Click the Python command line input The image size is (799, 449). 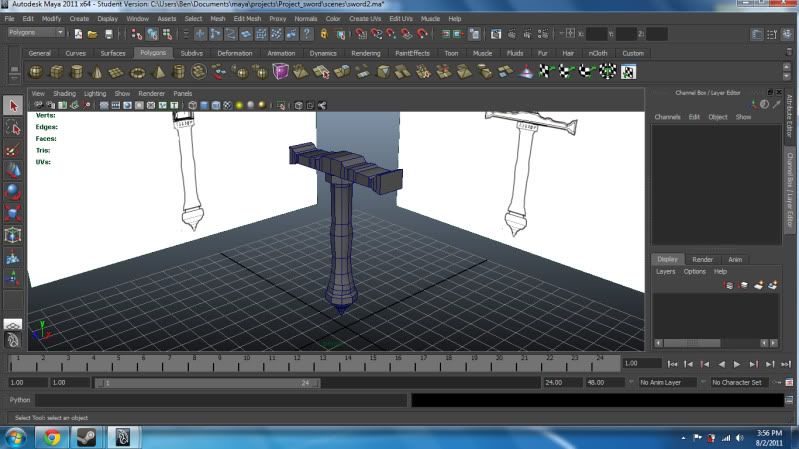pos(221,400)
